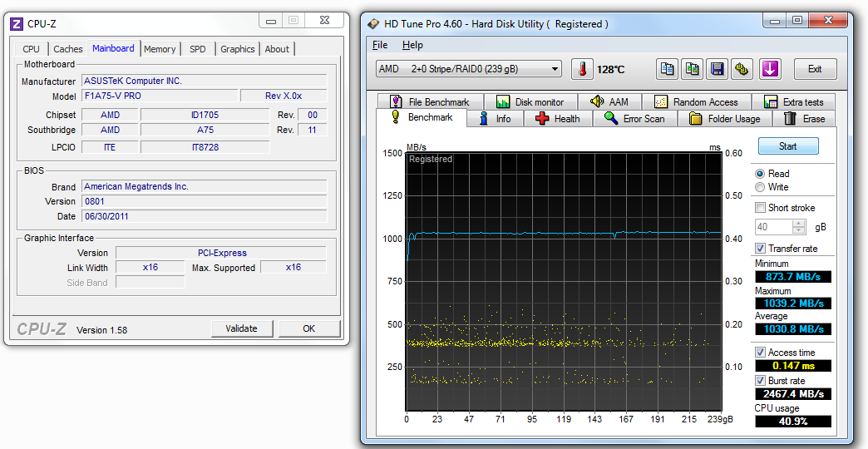This screenshot has height=449, width=868.
Task: Click the Average 1030.8 MB/s value
Action: point(793,329)
